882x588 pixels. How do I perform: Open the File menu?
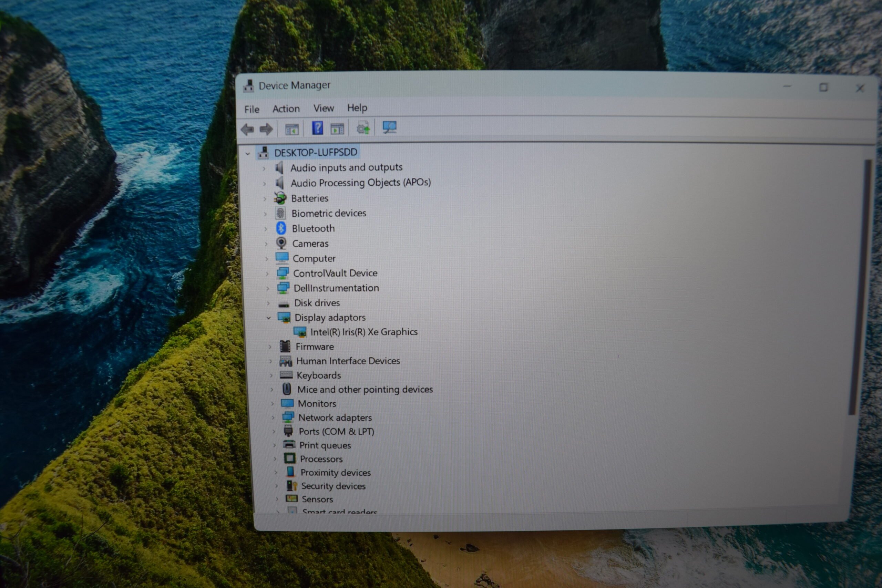coord(252,109)
